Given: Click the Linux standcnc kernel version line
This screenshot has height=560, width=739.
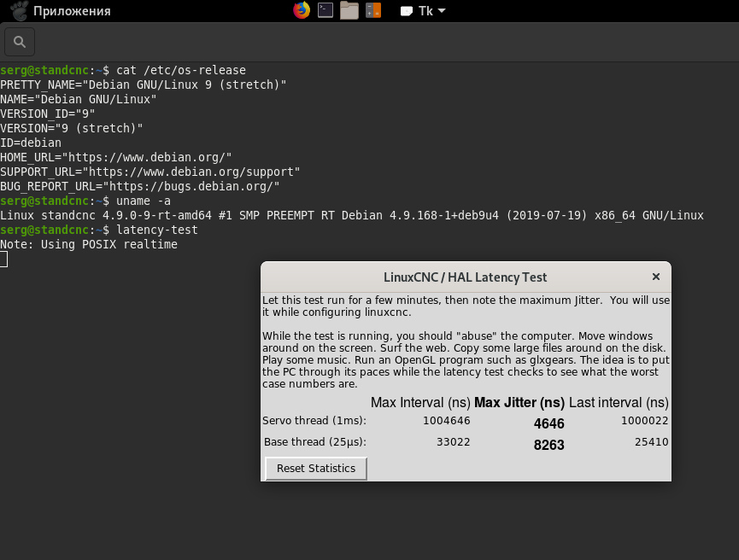Looking at the screenshot, I should (x=352, y=215).
